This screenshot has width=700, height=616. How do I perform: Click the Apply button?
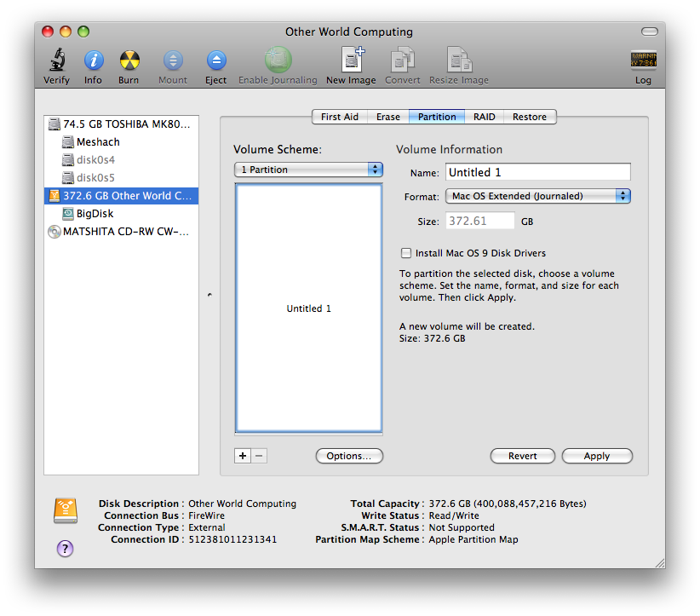pyautogui.click(x=597, y=456)
